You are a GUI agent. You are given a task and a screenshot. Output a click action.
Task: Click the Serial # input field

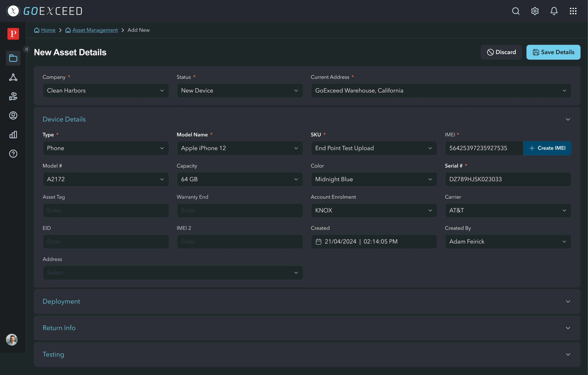(508, 179)
